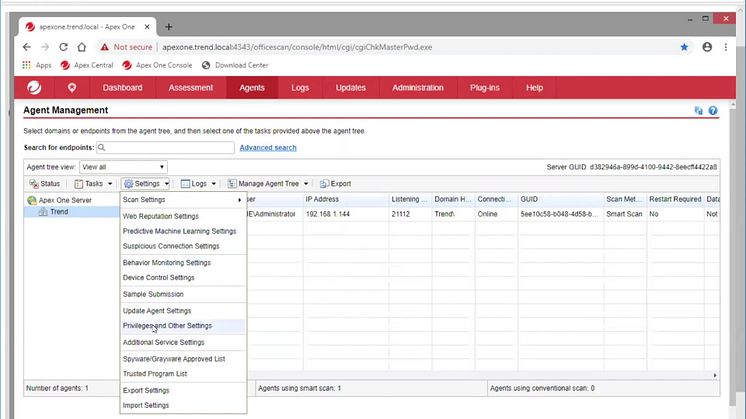Open the Agents menu
The image size is (746, 419).
pos(252,88)
